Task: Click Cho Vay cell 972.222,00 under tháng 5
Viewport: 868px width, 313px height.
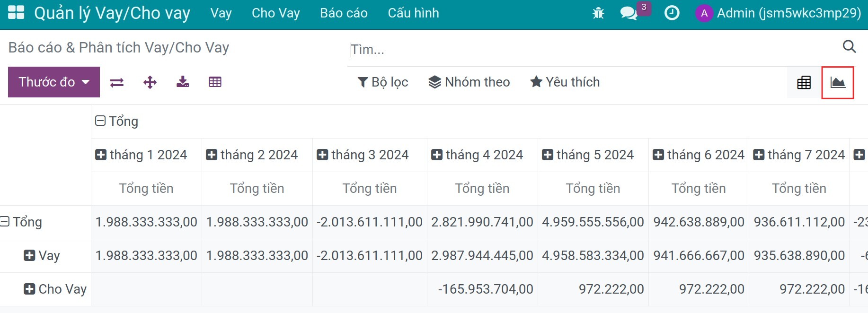Action: coord(593,289)
